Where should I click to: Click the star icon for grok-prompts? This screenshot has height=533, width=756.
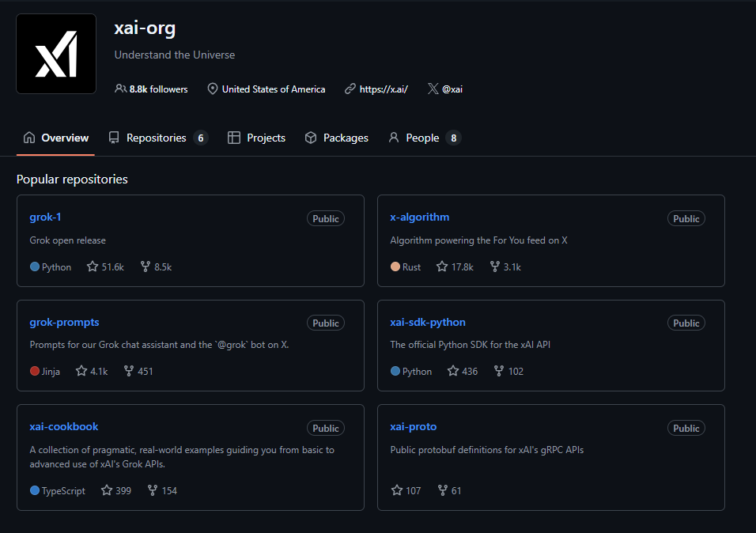point(81,370)
